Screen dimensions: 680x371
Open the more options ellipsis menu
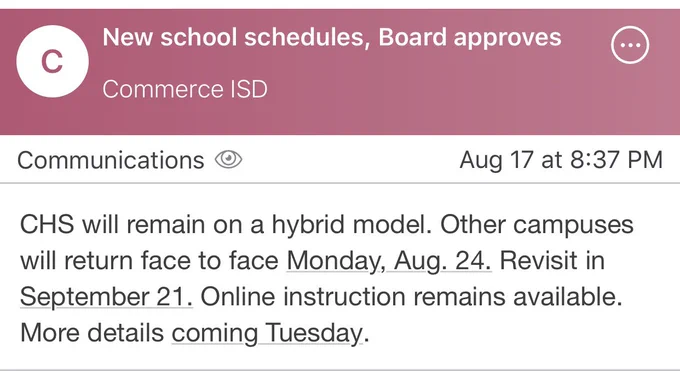630,45
